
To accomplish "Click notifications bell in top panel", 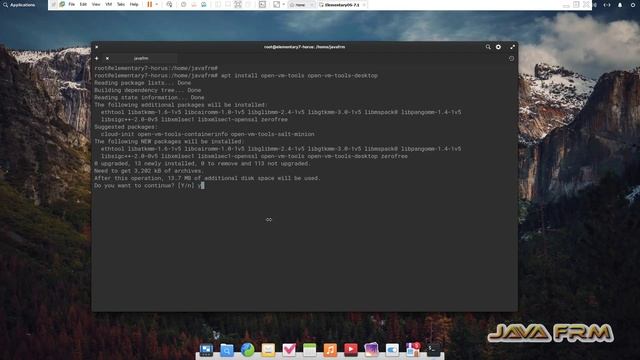I will pyautogui.click(x=620, y=5).
